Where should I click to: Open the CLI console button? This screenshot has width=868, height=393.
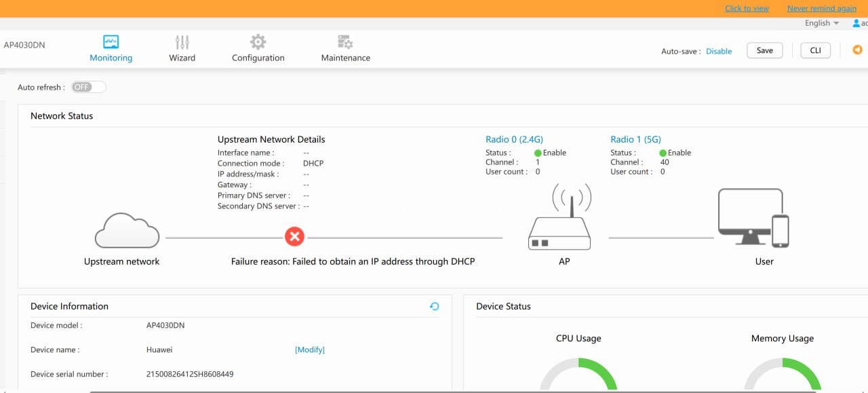coord(815,50)
